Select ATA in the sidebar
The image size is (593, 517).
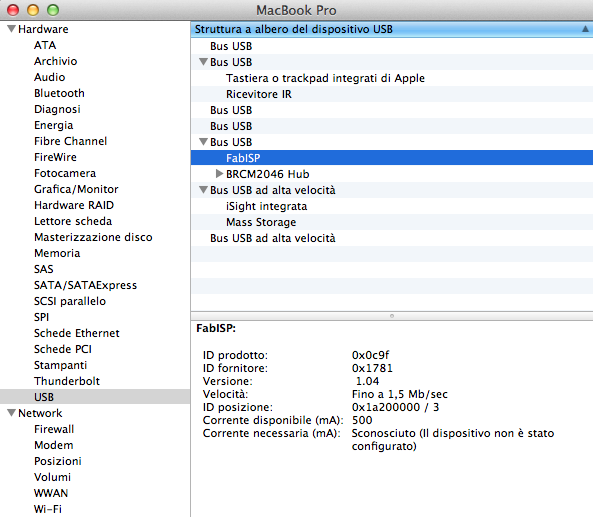pos(45,45)
